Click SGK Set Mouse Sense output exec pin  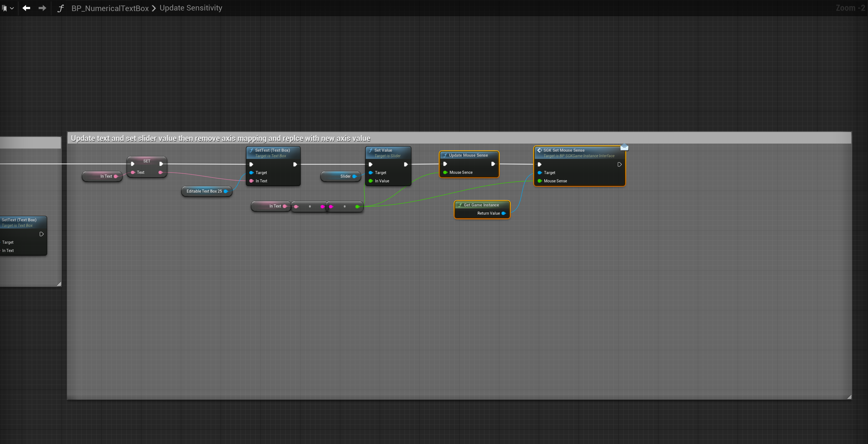[619, 164]
